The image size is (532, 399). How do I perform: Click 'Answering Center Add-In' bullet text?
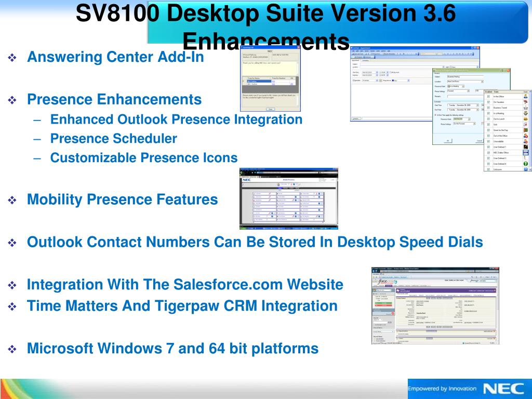[115, 57]
